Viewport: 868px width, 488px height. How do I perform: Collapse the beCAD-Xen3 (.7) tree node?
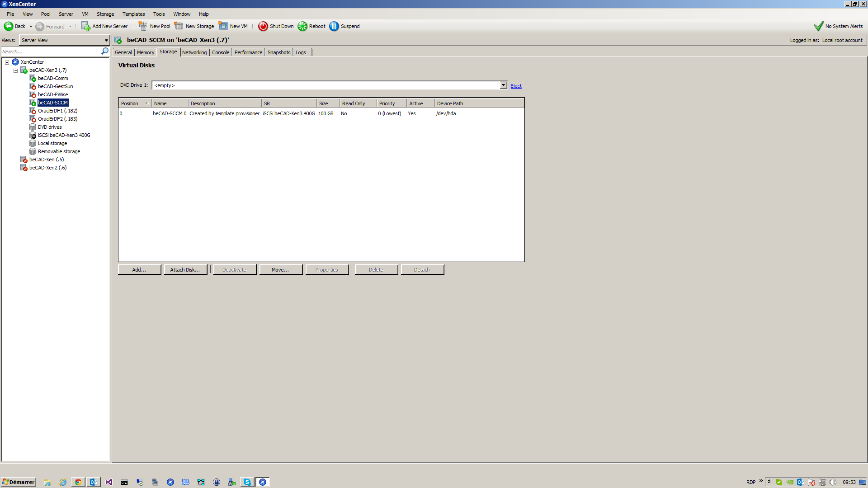click(x=15, y=70)
